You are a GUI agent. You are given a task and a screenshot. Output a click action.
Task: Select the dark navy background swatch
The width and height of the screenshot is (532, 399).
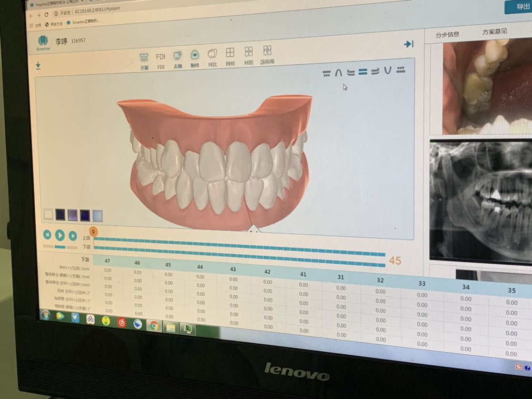[60, 214]
